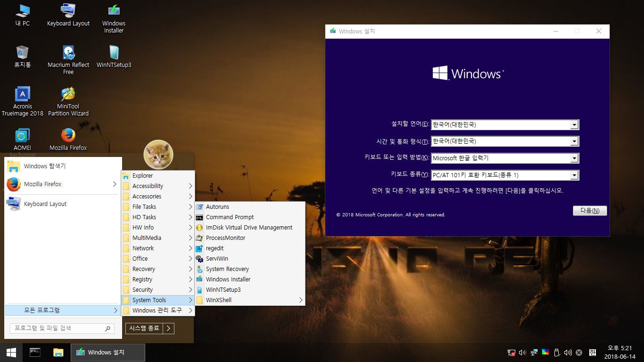Open the taskbar clock showing 오후 5:21
Viewport: 644px width, 362px height.
[619, 353]
